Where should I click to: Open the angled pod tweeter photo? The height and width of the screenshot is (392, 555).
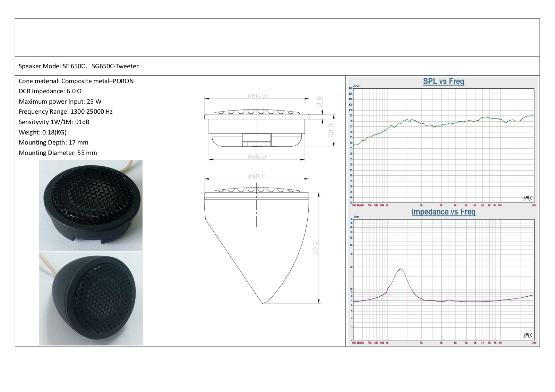(x=91, y=298)
